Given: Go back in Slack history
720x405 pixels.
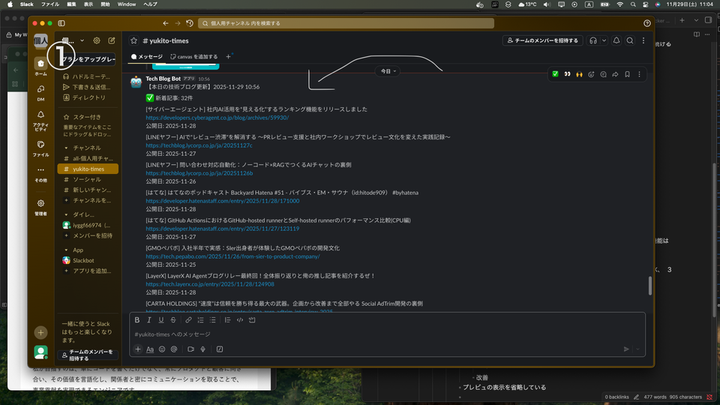Looking at the screenshot, I should pos(165,23).
